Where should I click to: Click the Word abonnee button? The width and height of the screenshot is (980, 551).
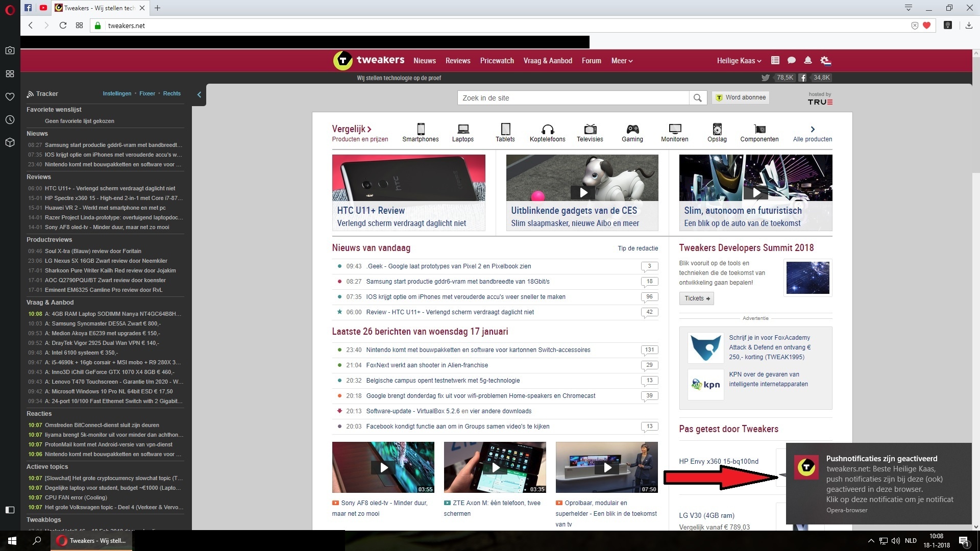[x=740, y=97]
